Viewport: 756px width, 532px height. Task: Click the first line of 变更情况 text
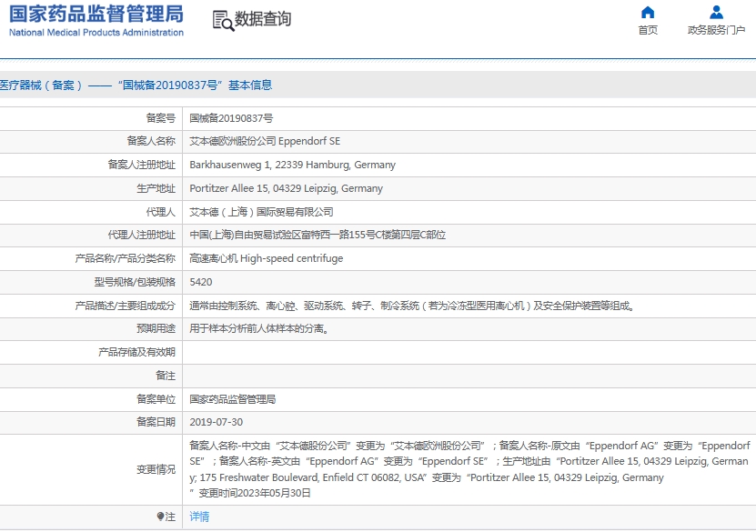[469, 446]
